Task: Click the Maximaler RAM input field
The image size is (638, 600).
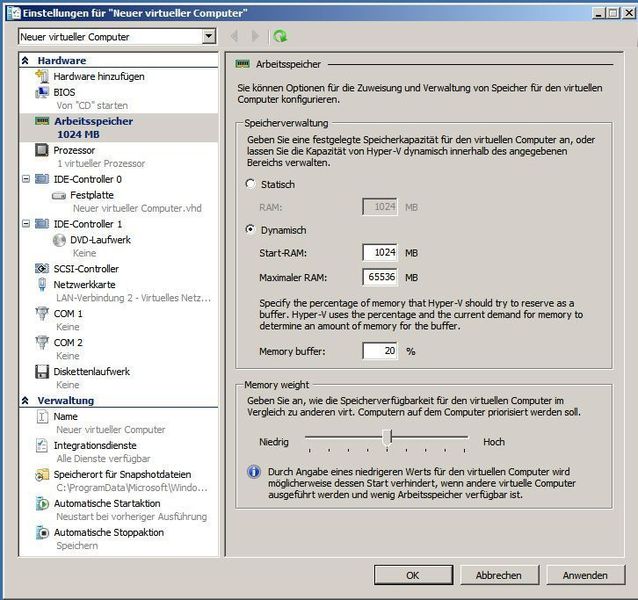Action: click(380, 277)
